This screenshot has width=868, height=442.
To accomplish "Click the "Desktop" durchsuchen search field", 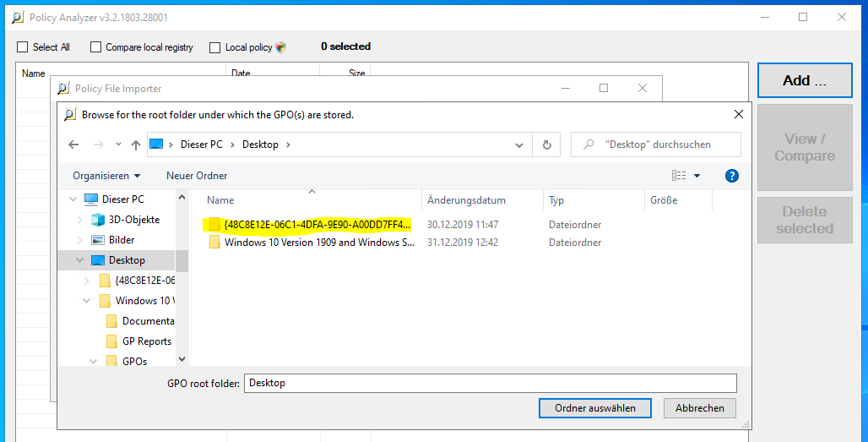I will coord(656,145).
